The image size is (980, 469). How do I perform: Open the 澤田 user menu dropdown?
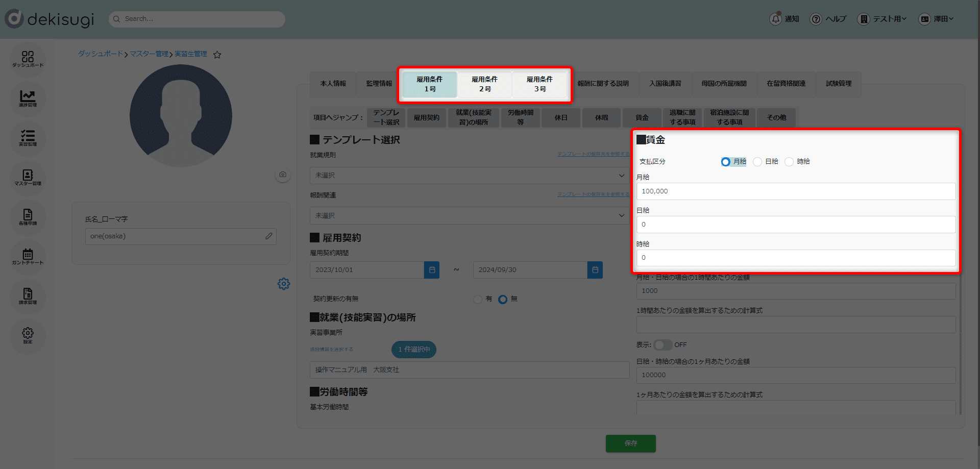point(936,19)
